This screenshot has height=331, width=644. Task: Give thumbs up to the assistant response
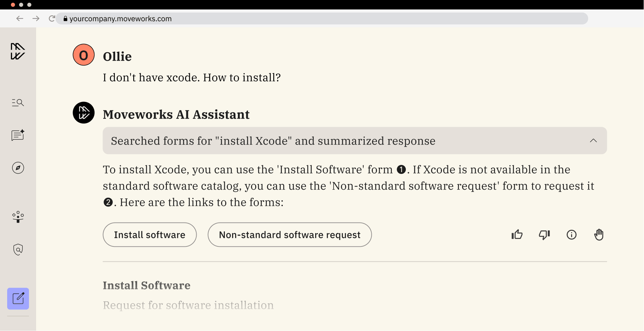point(517,235)
